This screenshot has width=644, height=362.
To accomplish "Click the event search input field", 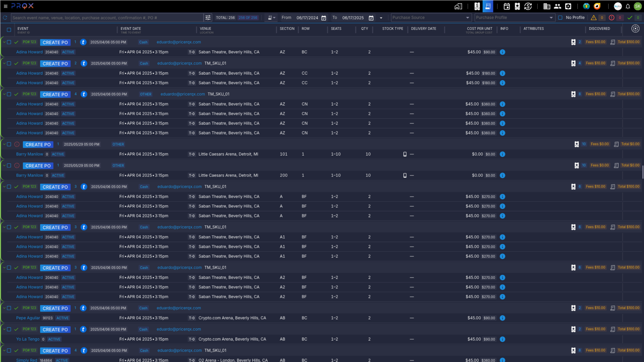I will pos(108,18).
